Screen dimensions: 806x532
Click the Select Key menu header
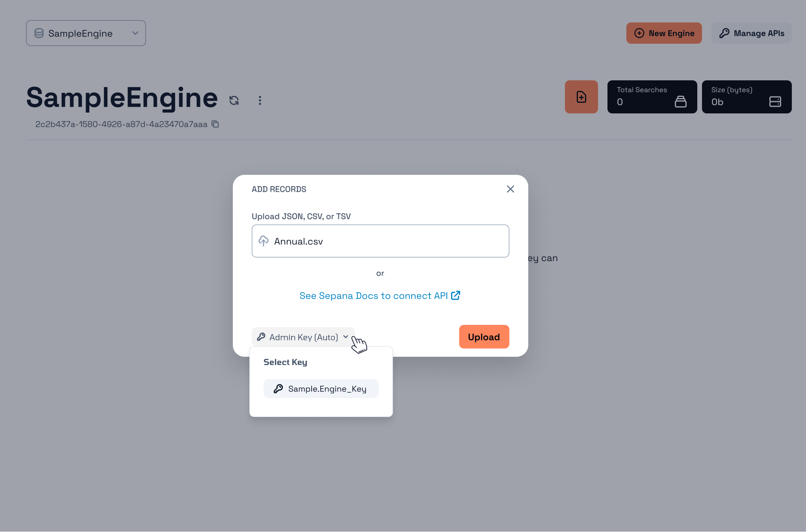(285, 362)
